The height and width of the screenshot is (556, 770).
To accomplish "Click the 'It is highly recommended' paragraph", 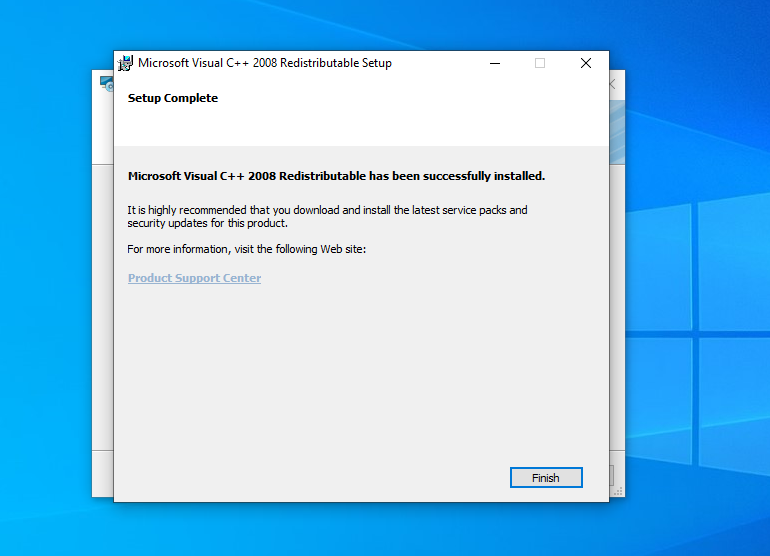I will coord(327,217).
